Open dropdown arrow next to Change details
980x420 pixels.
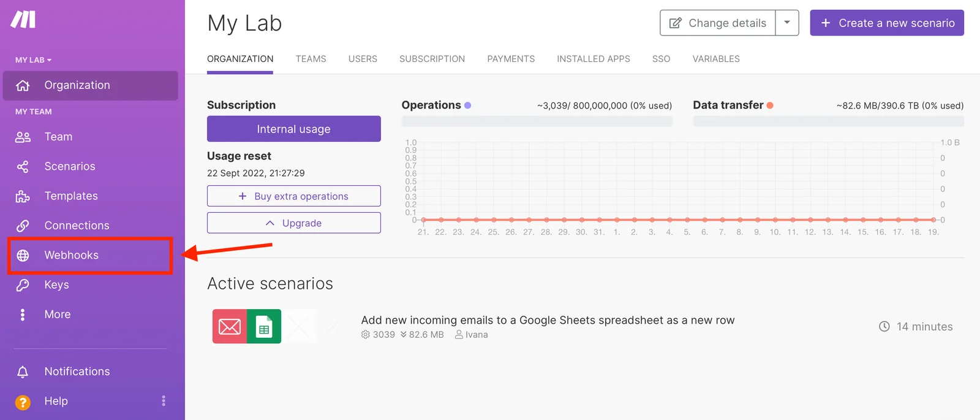click(x=787, y=23)
